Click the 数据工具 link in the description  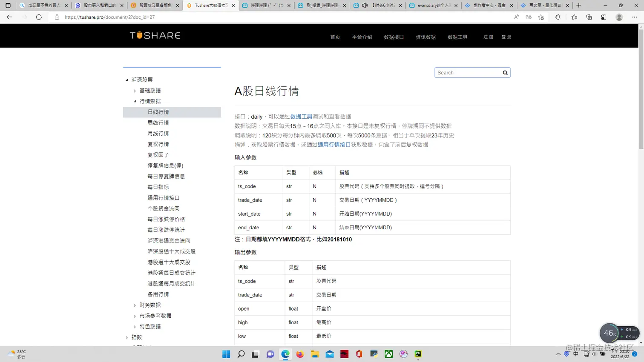coord(301,116)
